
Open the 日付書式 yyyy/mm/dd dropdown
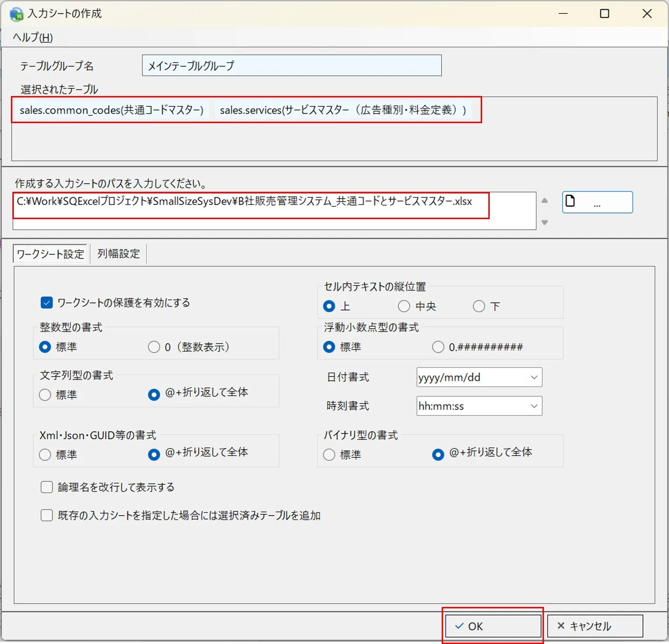coord(479,377)
